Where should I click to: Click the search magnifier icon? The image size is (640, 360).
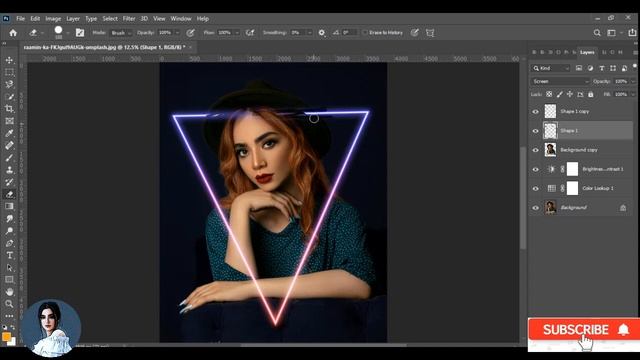(597, 33)
